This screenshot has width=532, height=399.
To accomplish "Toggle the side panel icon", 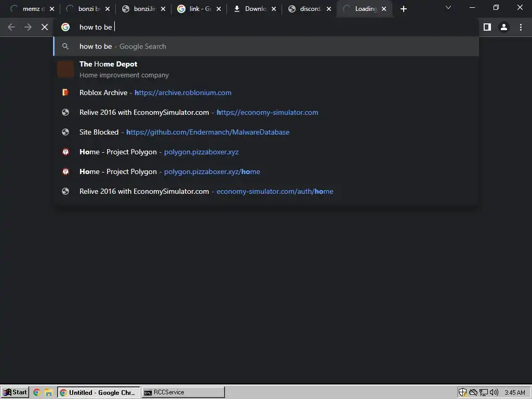I will (x=487, y=27).
